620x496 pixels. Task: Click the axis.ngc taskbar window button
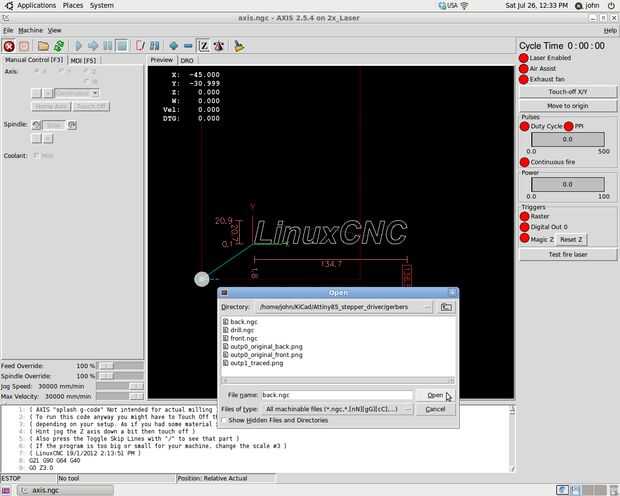pyautogui.click(x=66, y=490)
